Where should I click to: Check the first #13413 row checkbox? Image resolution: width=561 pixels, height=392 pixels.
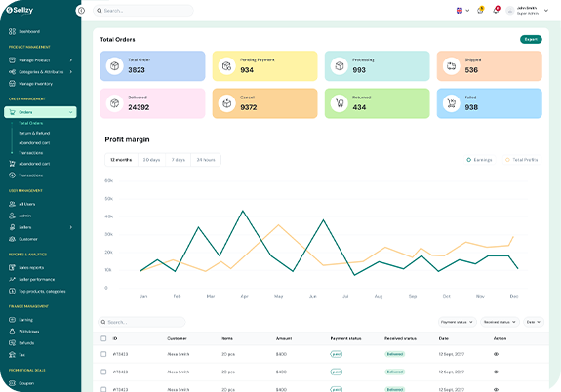[x=103, y=354]
